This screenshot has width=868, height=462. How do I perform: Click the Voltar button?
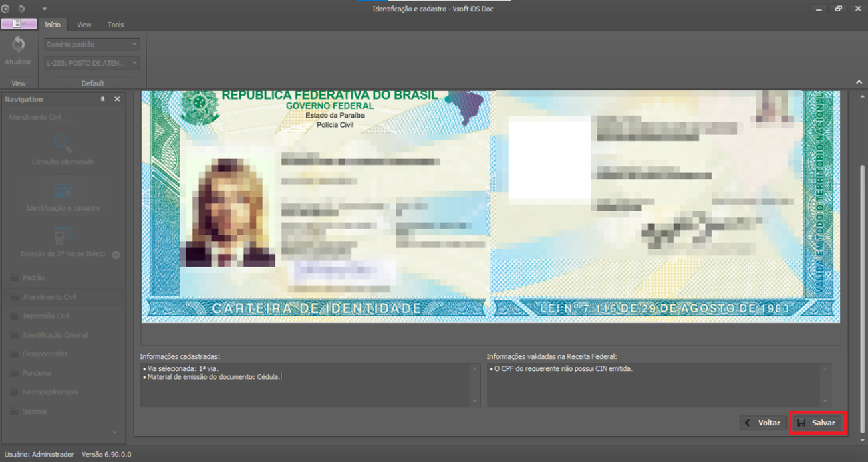(763, 423)
